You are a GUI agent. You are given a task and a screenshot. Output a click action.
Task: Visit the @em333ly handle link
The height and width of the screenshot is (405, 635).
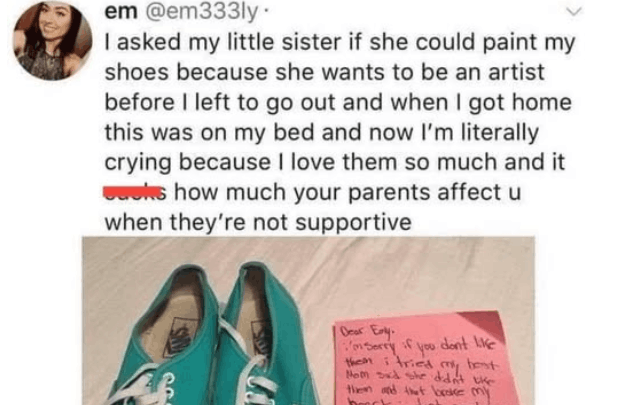tap(201, 13)
